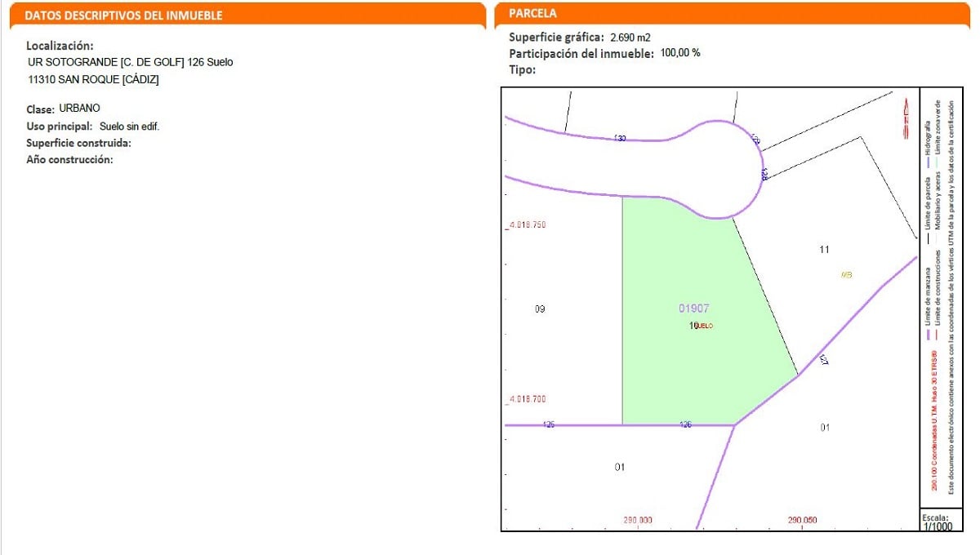
Task: Click the coordinate label "290.000" on the map
Action: [638, 520]
